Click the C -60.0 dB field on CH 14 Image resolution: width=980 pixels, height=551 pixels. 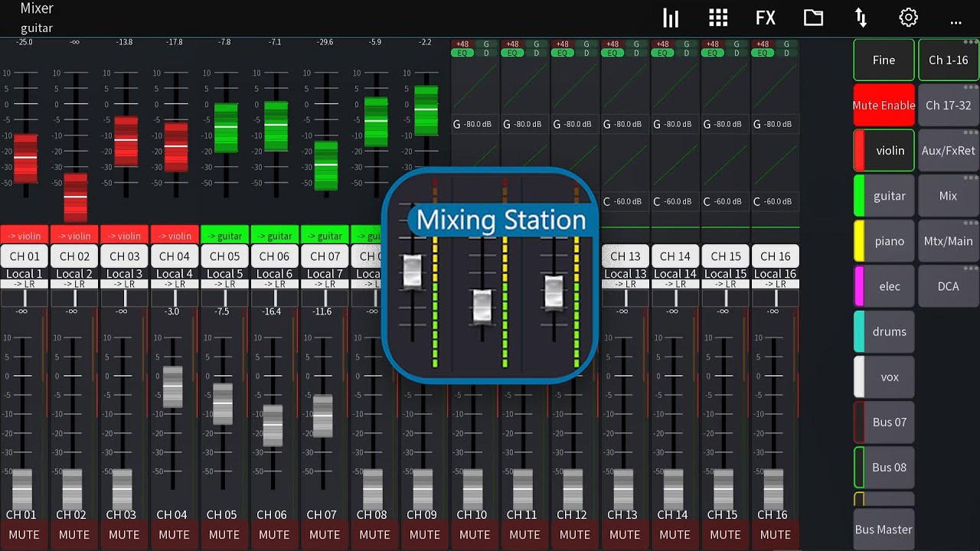(675, 201)
